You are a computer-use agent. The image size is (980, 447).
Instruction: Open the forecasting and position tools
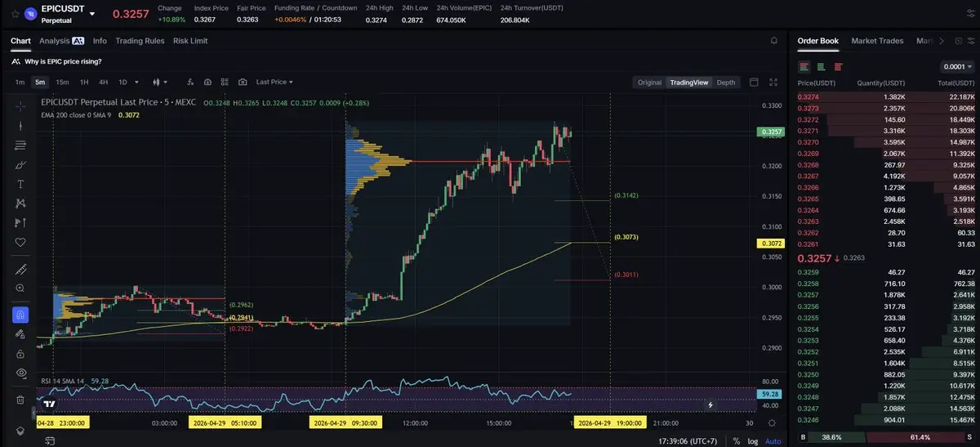pyautogui.click(x=20, y=222)
